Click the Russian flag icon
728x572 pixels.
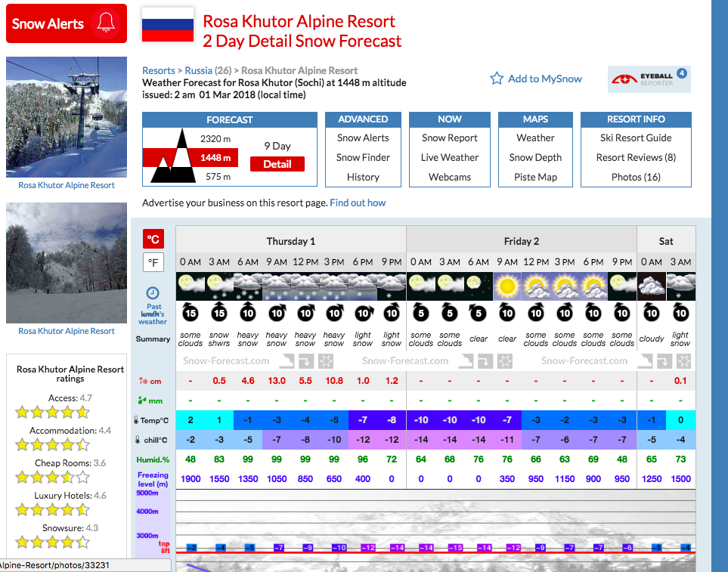coord(168,25)
